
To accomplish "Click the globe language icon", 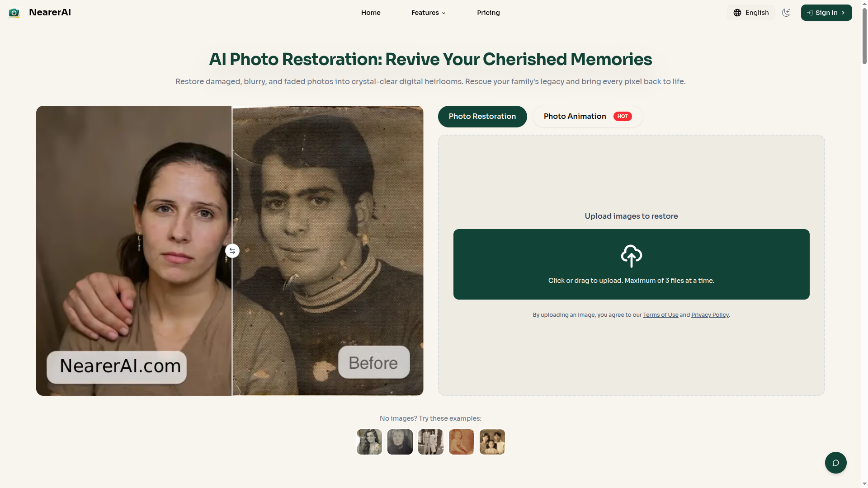I will (737, 13).
